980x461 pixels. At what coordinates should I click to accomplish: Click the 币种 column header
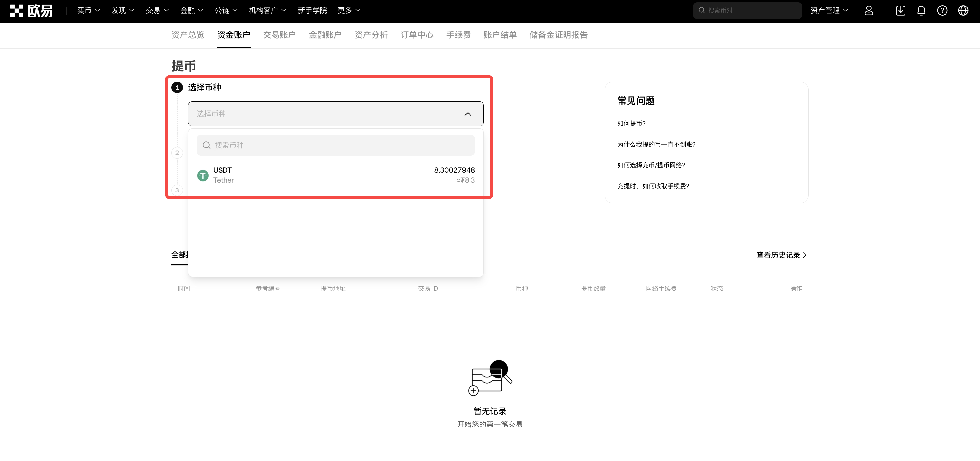click(522, 288)
